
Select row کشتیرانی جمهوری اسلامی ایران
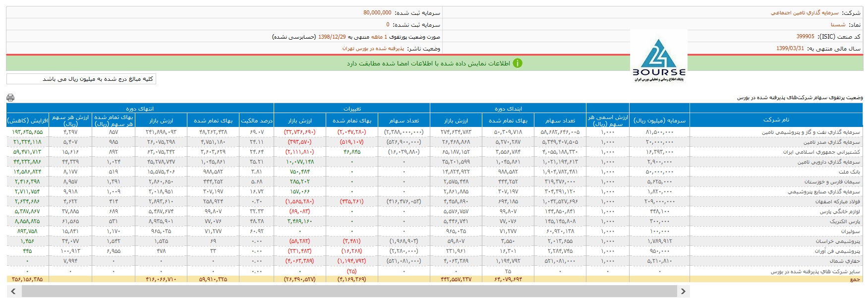pyautogui.click(x=821, y=152)
